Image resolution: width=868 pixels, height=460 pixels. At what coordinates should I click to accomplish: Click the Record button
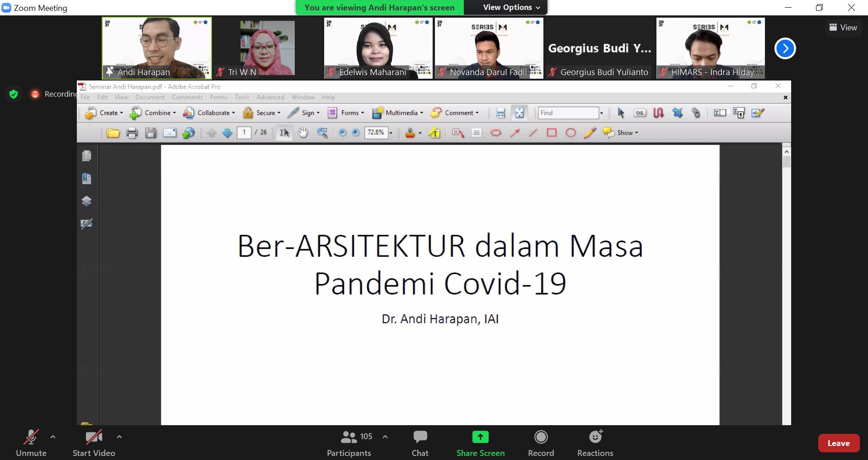pos(541,443)
